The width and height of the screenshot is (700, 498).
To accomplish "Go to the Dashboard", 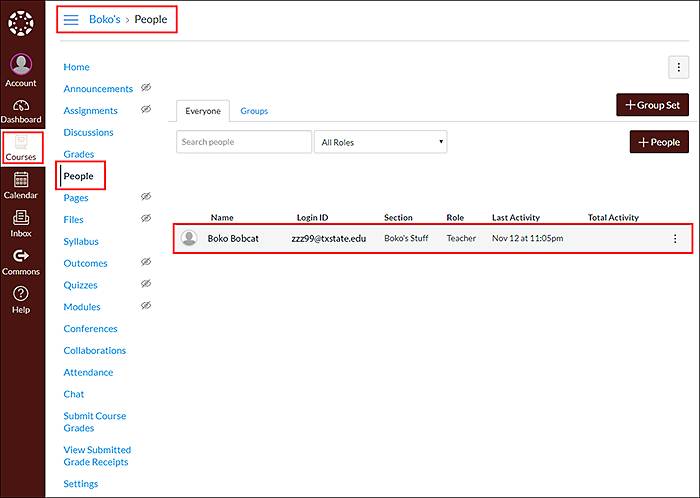I will [x=21, y=112].
